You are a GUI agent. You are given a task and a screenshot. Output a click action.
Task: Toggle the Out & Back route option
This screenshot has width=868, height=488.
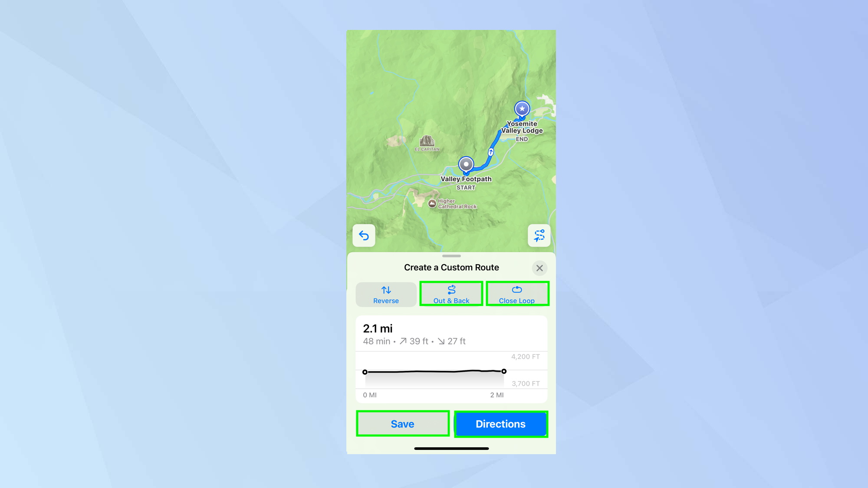[x=451, y=295]
